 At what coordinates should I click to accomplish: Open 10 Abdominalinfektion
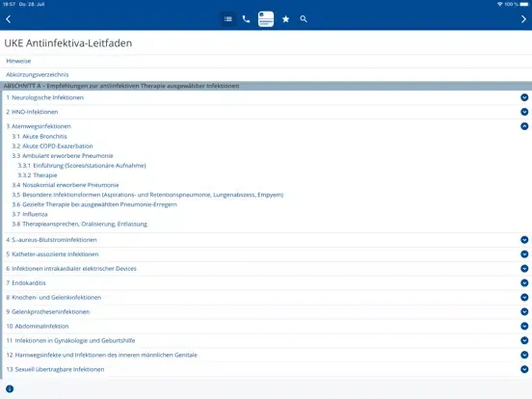38,326
